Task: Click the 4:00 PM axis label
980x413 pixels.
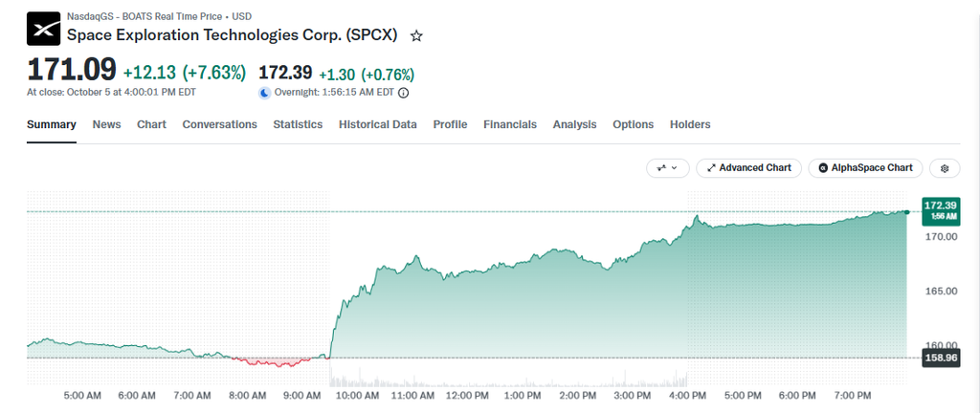Action: [x=688, y=396]
